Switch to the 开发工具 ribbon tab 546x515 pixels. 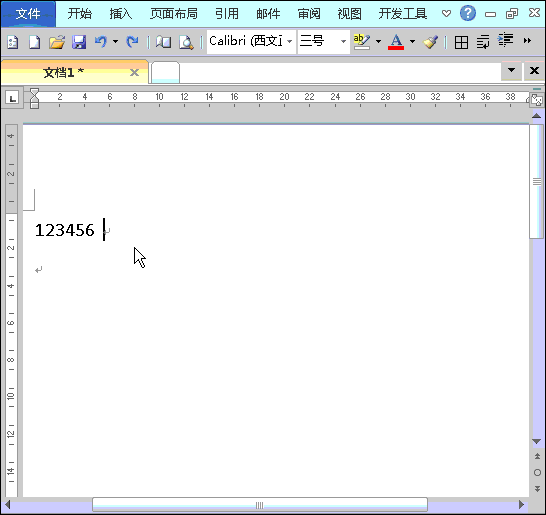pos(403,14)
